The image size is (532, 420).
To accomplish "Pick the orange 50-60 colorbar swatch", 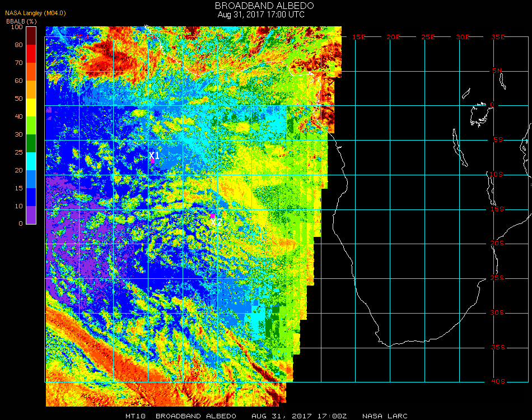I will coord(31,90).
